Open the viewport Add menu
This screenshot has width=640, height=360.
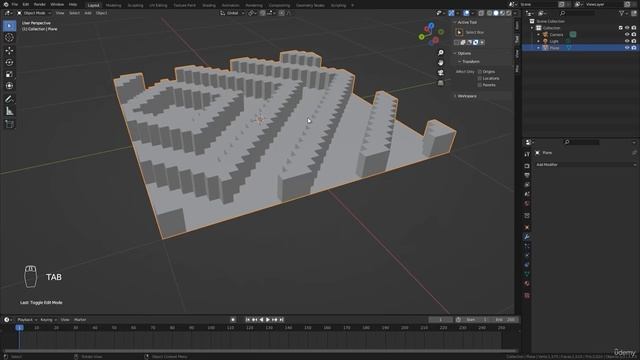point(88,13)
